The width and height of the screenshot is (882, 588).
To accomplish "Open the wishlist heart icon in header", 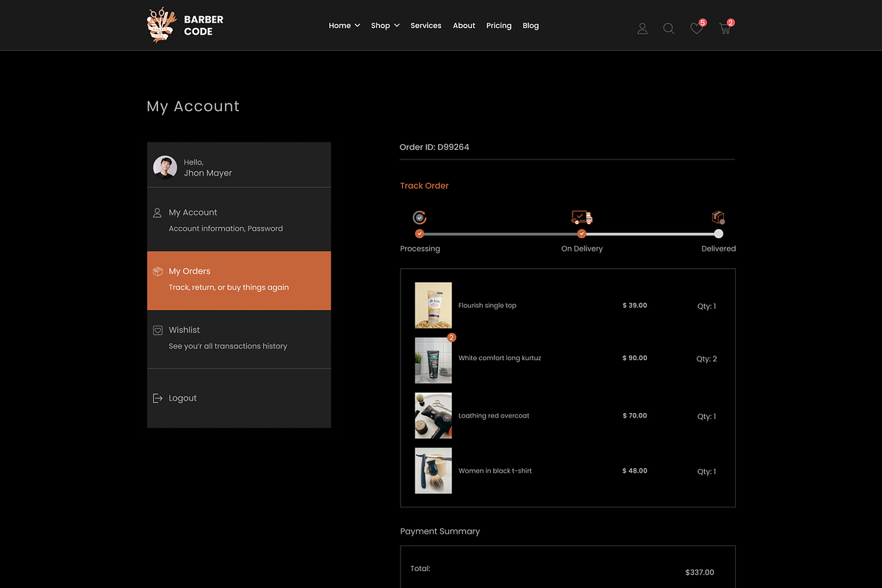I will pos(696,29).
